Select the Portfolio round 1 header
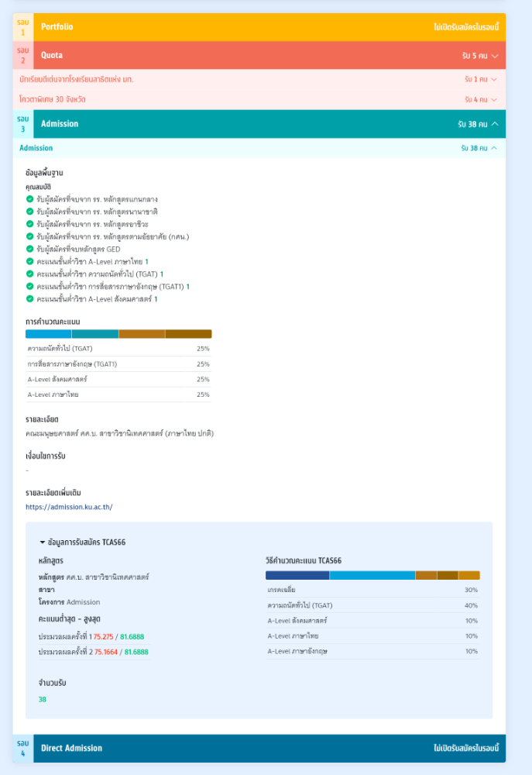The image size is (532, 775). coord(259,27)
